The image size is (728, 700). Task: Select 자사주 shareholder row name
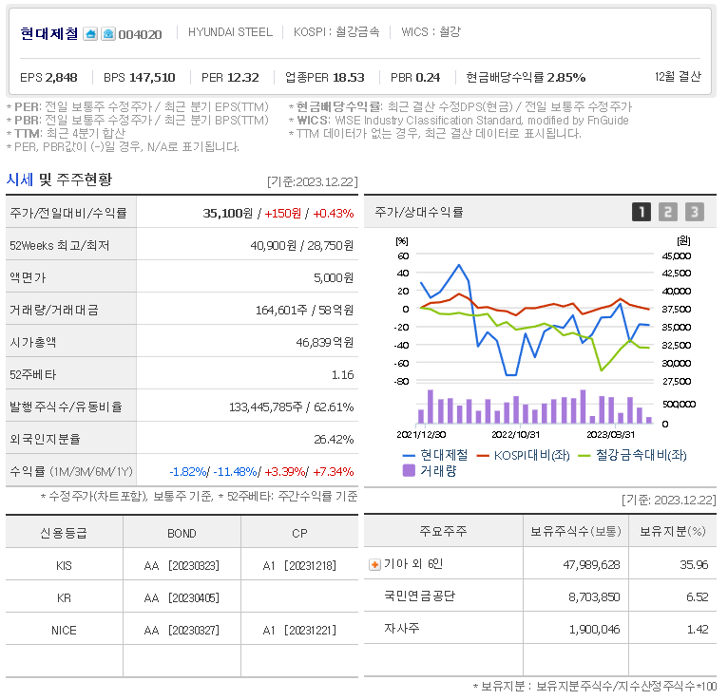(402, 628)
